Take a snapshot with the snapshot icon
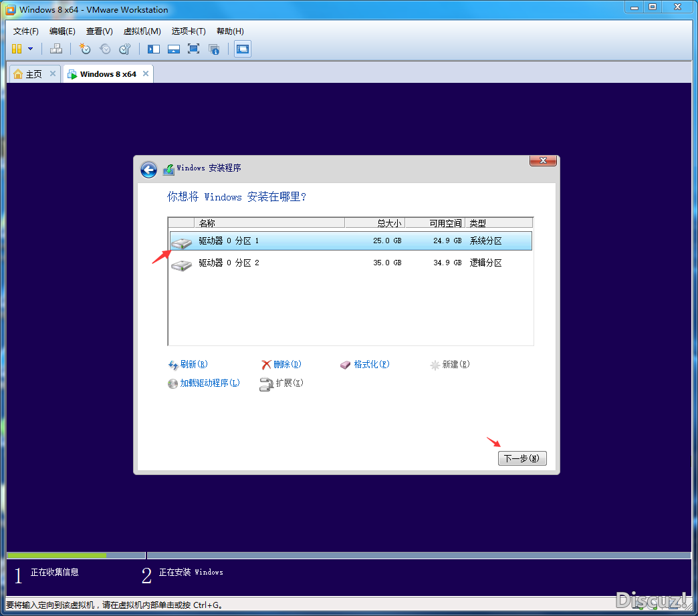Image resolution: width=698 pixels, height=616 pixels. (x=85, y=49)
